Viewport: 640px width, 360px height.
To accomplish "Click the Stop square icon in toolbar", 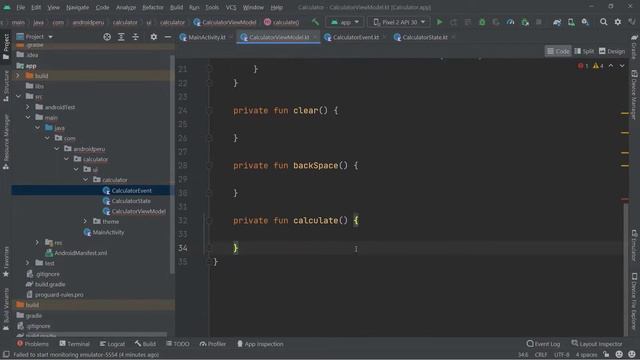I will pyautogui.click(x=539, y=22).
